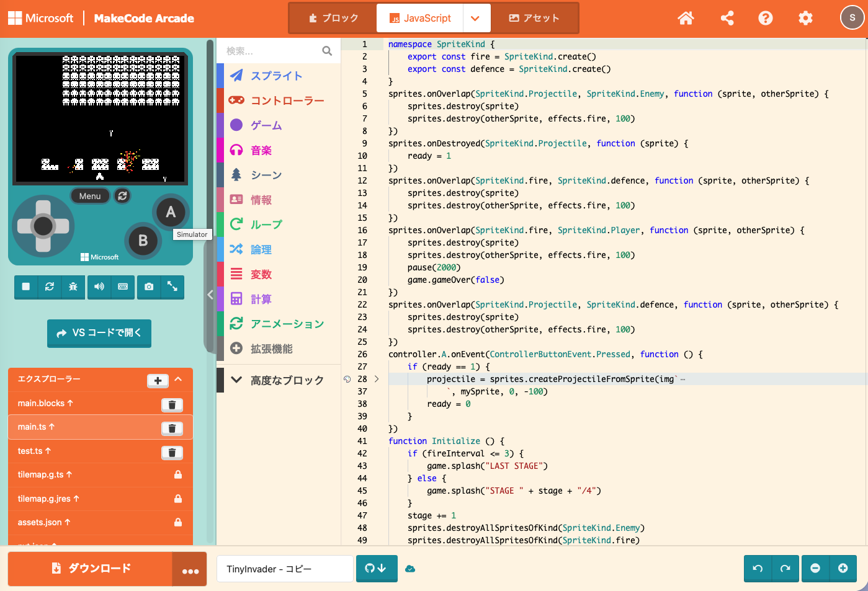
Task: Click the undo arrow button
Action: click(758, 568)
